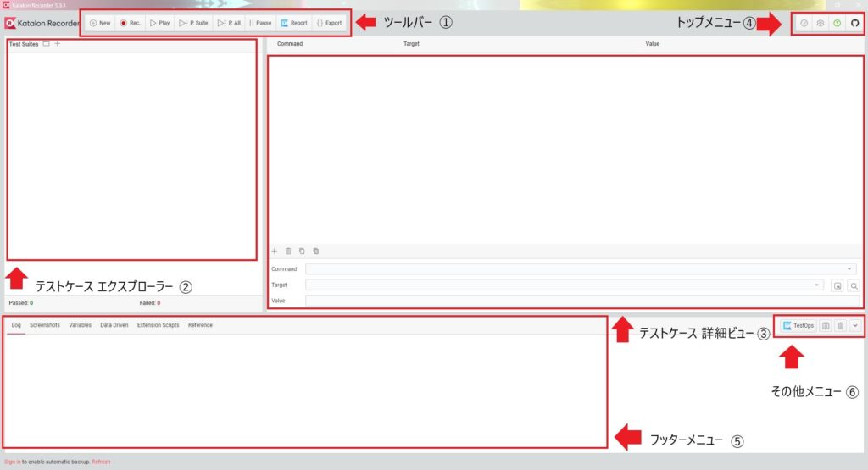Collapse the footer panel with chevron
The image size is (868, 470).
click(855, 326)
